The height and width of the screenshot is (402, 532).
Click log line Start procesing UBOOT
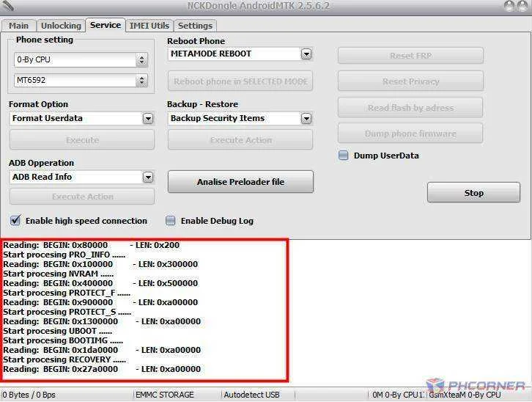(x=57, y=331)
